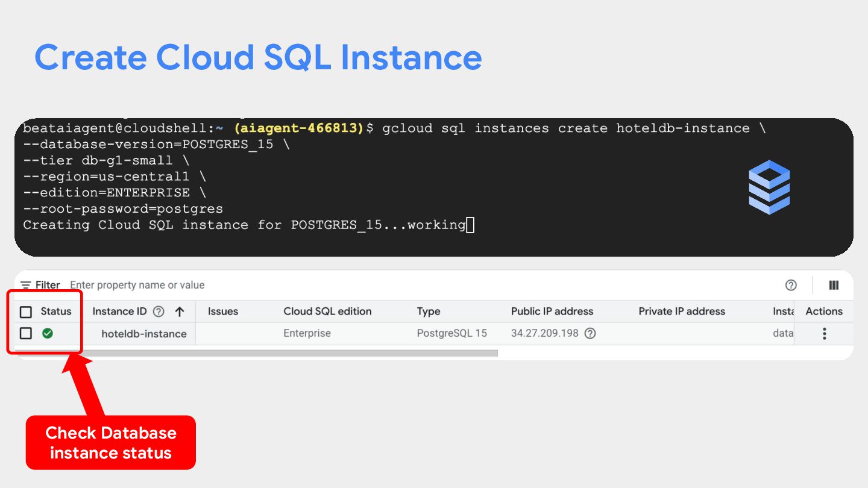Click the 34.27.209.198 IP address
This screenshot has width=868, height=488.
tap(545, 333)
